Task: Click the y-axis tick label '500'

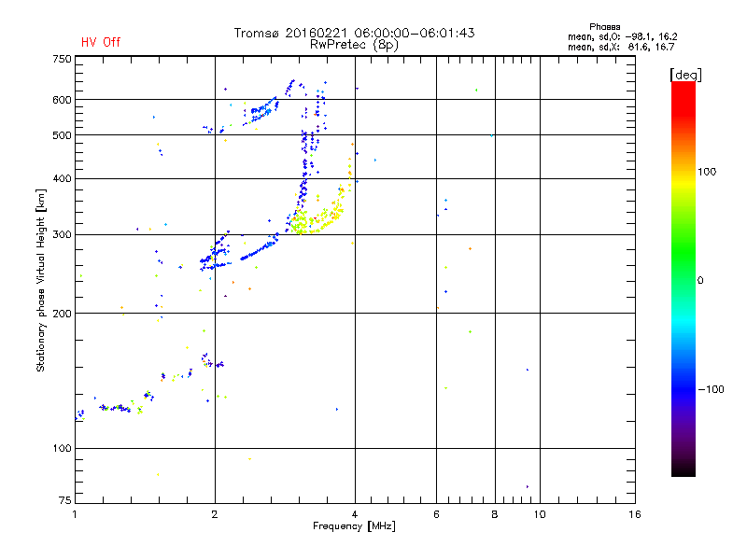Action: 62,135
